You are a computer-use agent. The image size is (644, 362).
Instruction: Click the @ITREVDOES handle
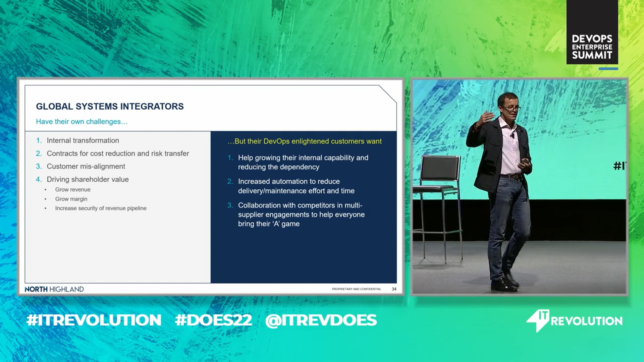321,320
